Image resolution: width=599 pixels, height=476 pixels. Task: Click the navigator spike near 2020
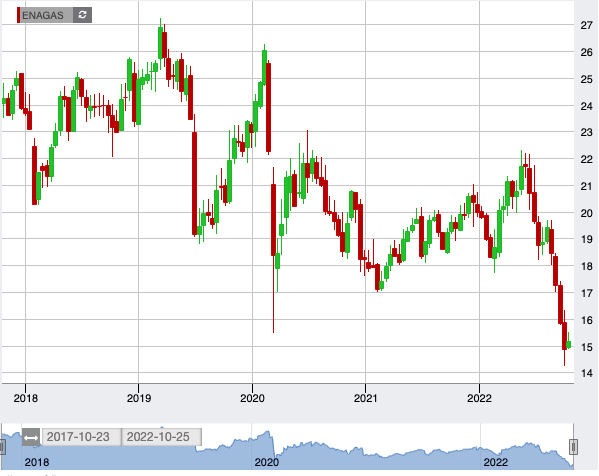click(x=268, y=434)
